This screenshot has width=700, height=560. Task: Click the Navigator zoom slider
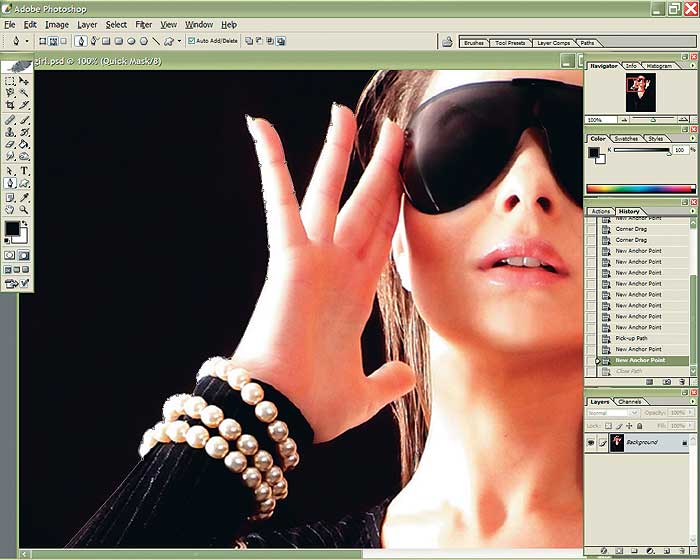tap(653, 120)
